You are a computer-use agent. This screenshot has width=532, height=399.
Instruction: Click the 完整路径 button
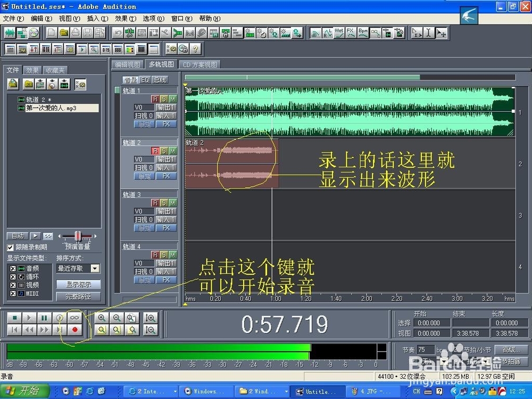click(x=78, y=296)
